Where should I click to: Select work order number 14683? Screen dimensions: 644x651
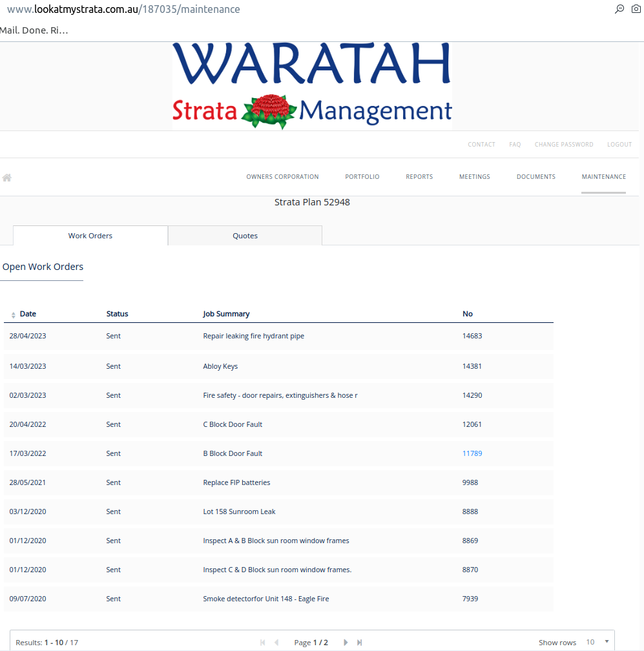point(472,336)
